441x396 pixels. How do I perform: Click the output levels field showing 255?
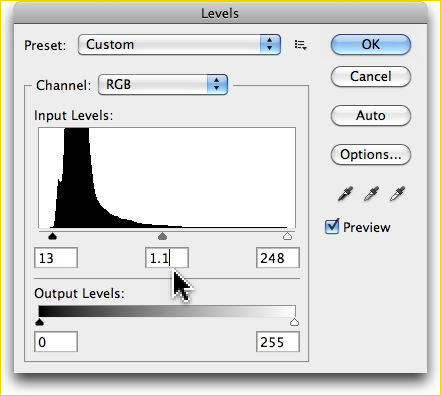[x=278, y=342]
